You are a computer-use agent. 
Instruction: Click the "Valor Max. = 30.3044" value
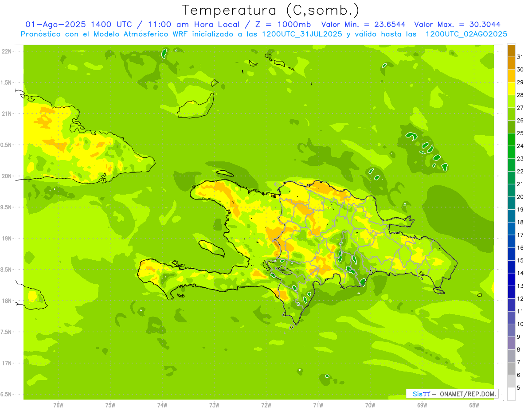[458, 24]
